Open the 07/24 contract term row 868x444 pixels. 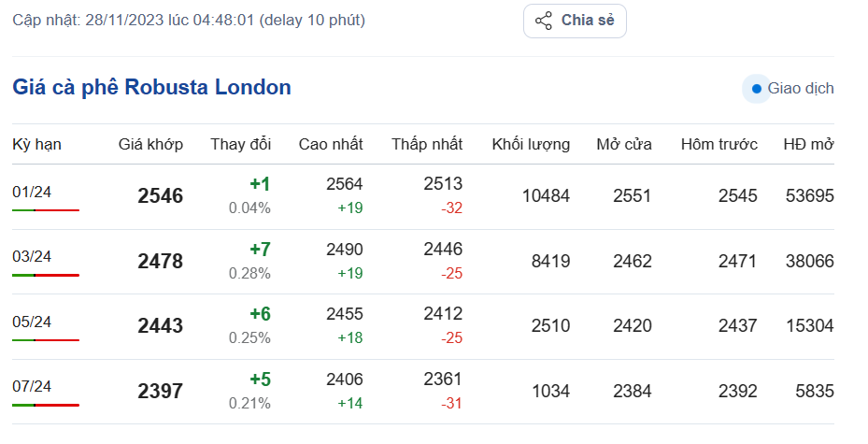pos(32,386)
